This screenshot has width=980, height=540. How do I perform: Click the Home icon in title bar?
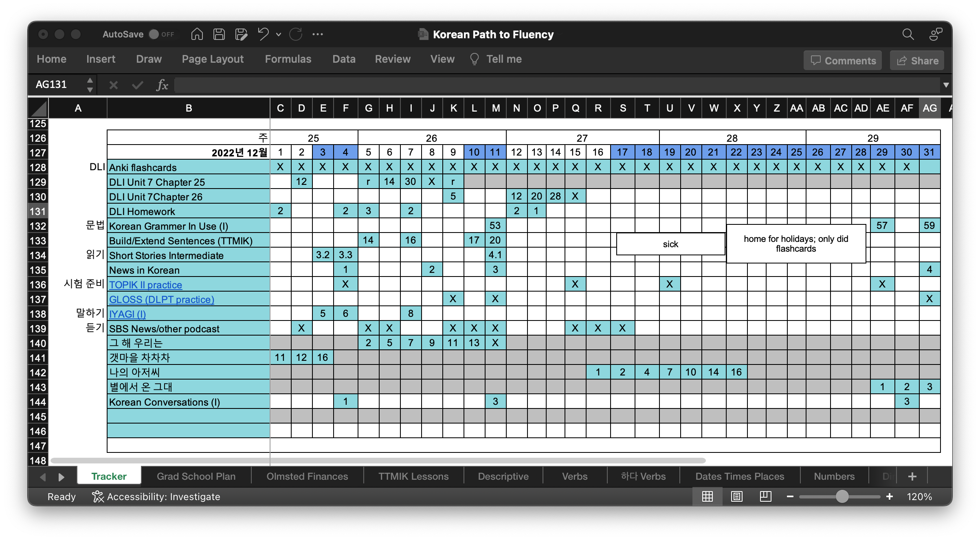[197, 34]
